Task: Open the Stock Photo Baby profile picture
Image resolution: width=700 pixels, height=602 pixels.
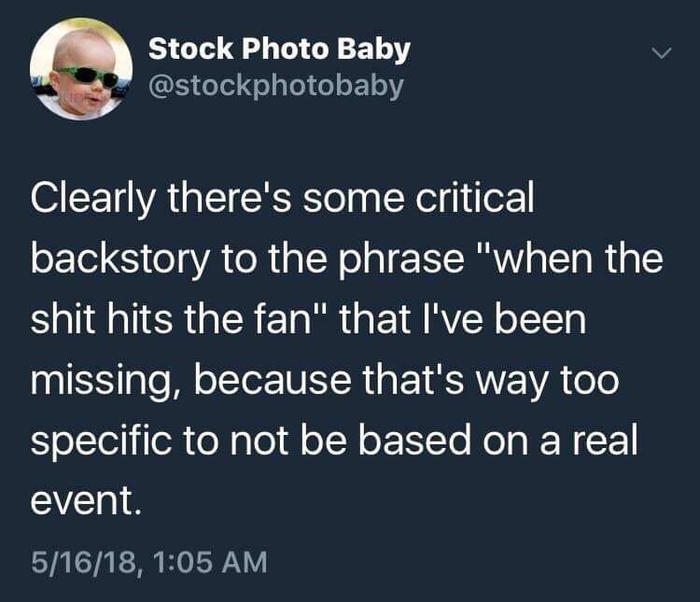Action: click(81, 68)
